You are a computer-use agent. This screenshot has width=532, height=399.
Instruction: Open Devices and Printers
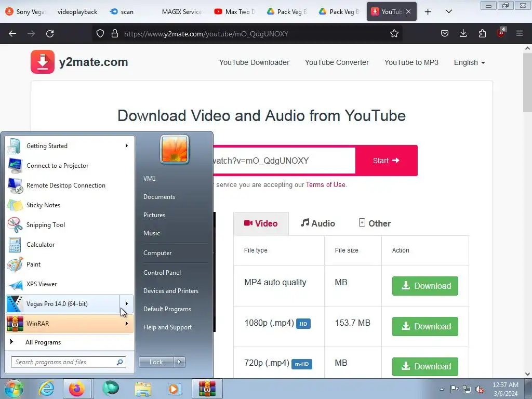[x=170, y=291]
